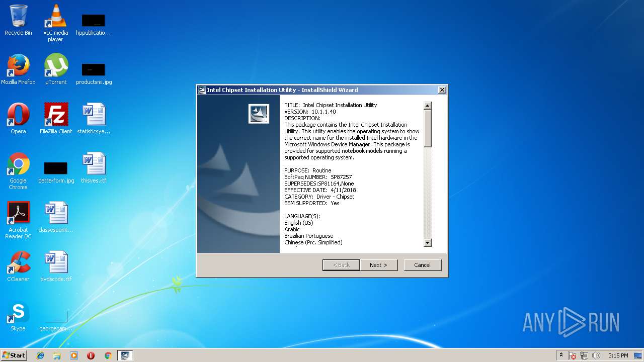Click description scrollbar down arrow
644x362 pixels.
[428, 243]
